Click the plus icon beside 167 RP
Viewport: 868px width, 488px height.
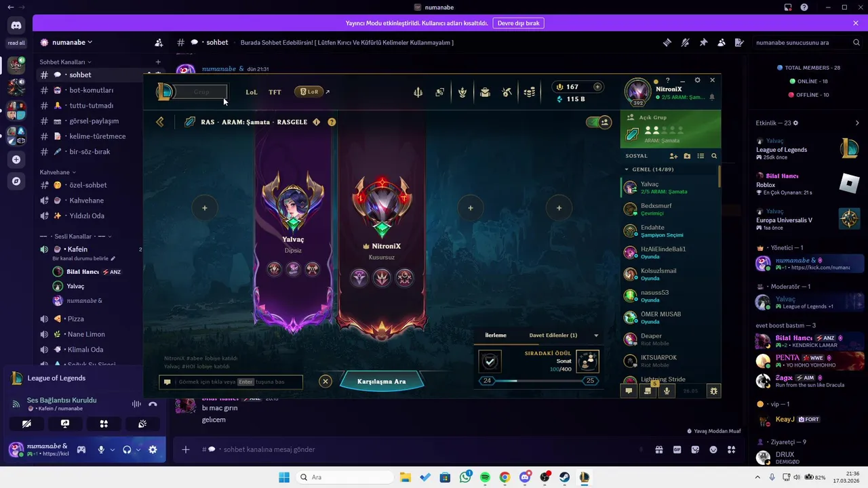(x=597, y=87)
